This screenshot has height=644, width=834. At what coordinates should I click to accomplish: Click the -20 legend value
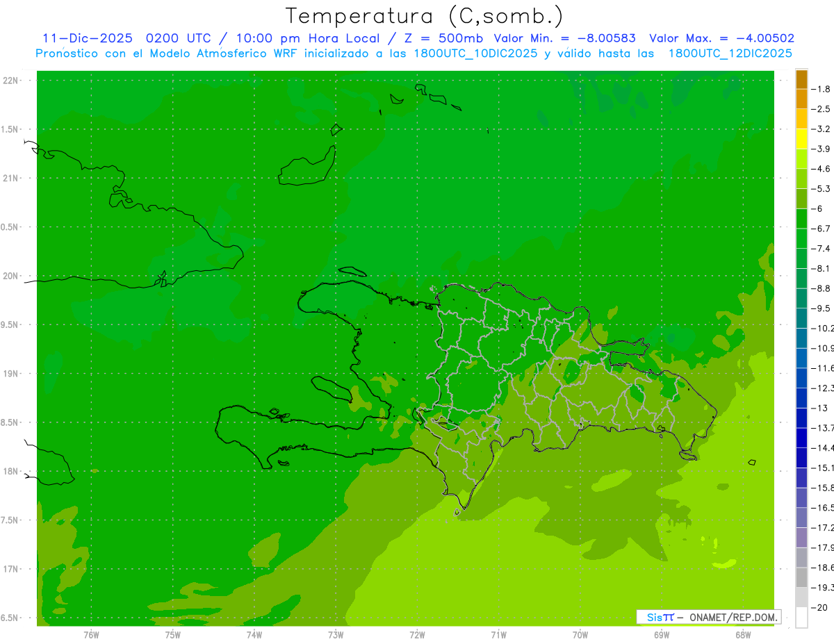click(x=821, y=607)
